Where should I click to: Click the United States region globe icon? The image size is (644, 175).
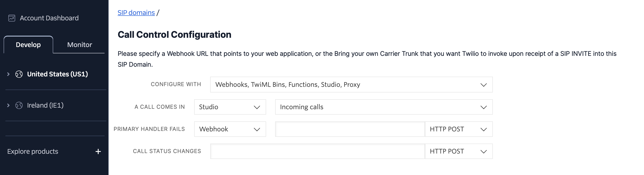19,74
